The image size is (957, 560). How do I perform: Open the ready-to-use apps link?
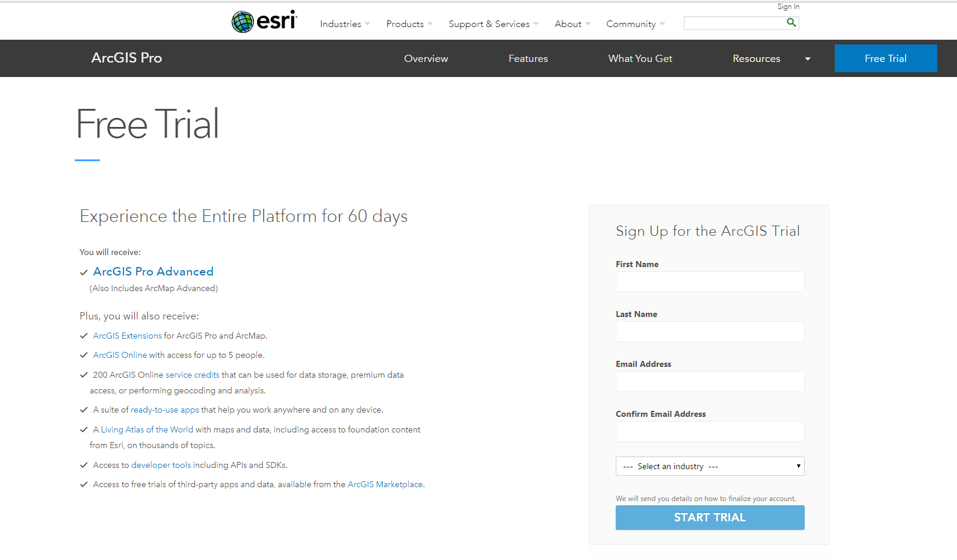coord(165,410)
